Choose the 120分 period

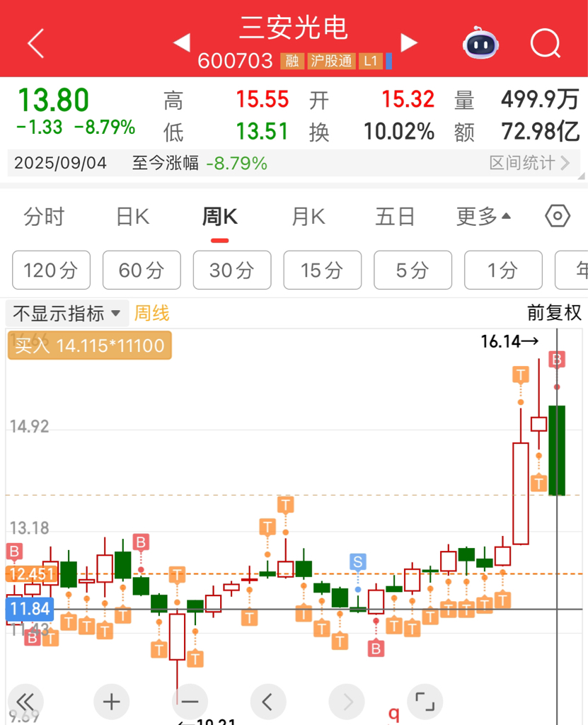[52, 270]
